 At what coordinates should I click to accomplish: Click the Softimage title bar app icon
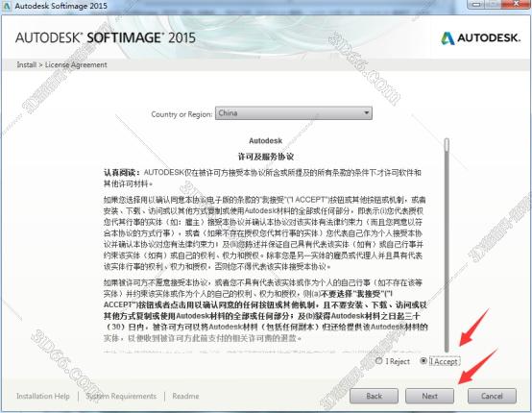[x=7, y=6]
